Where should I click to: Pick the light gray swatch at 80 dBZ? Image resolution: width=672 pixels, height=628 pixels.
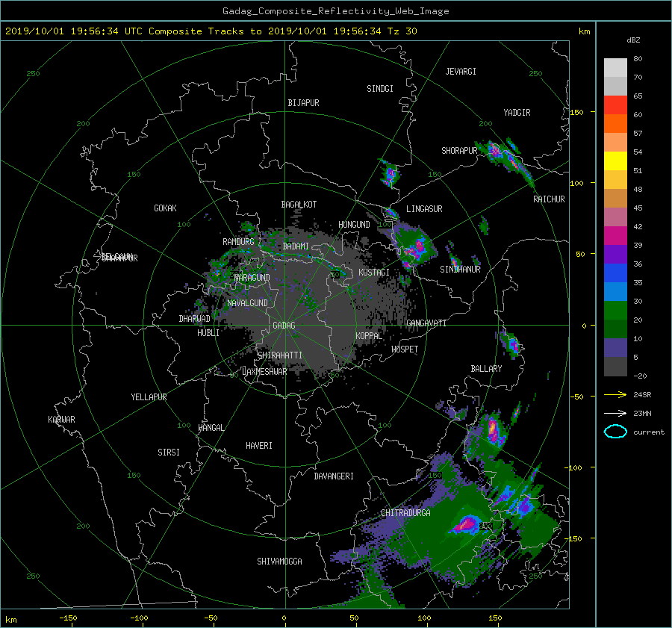pyautogui.click(x=615, y=67)
